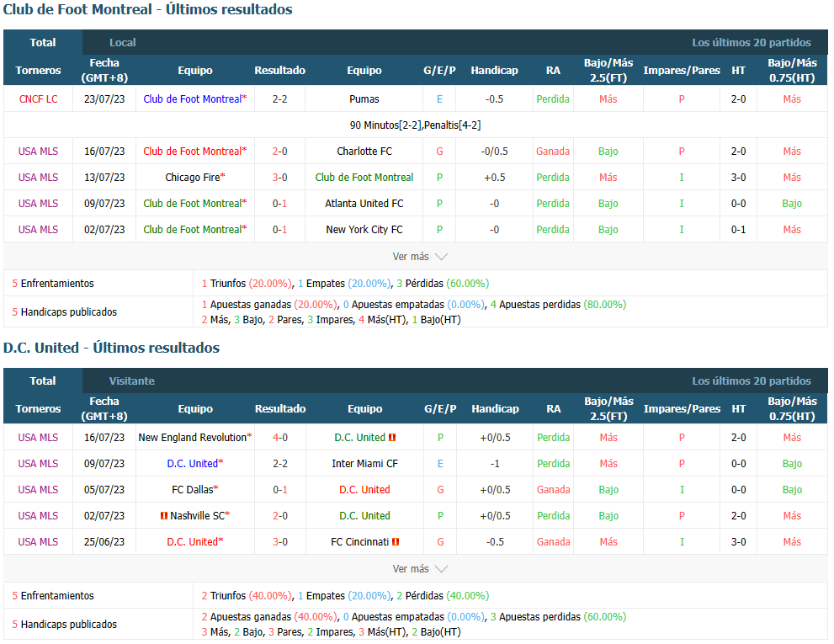Select the Total tab in D.C. United results
834x644 pixels.
pos(43,381)
